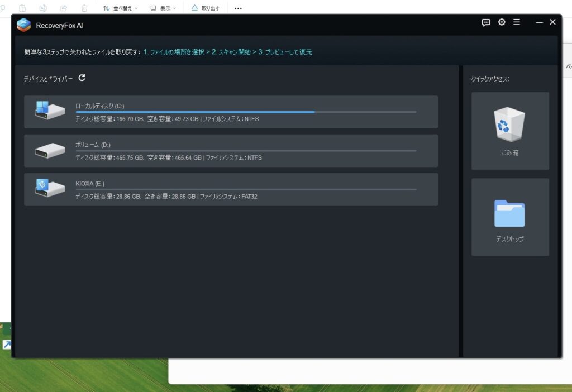
Task: Click the Explorer delete trash icon
Action: [84, 8]
